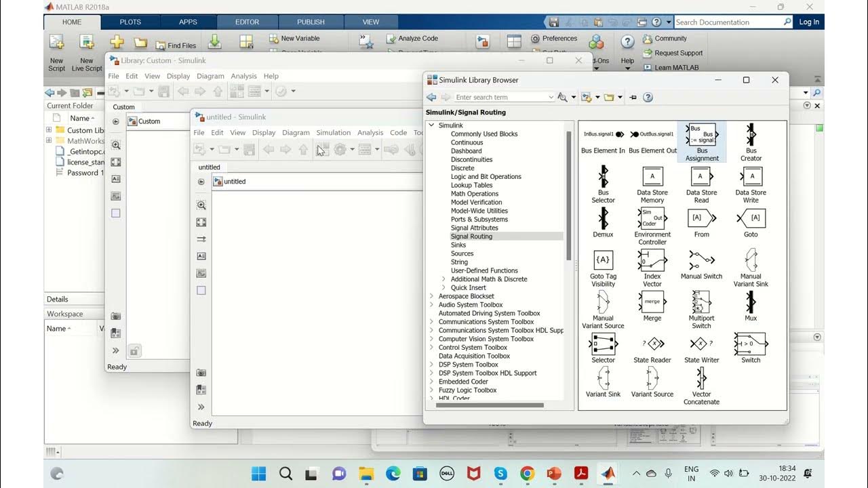Image resolution: width=868 pixels, height=488 pixels.
Task: Select the Bus Assignment block
Action: coord(701,142)
